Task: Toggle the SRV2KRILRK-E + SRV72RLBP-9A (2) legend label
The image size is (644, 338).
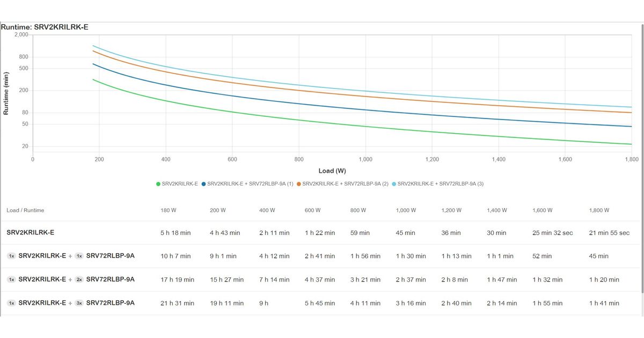Action: tap(345, 184)
